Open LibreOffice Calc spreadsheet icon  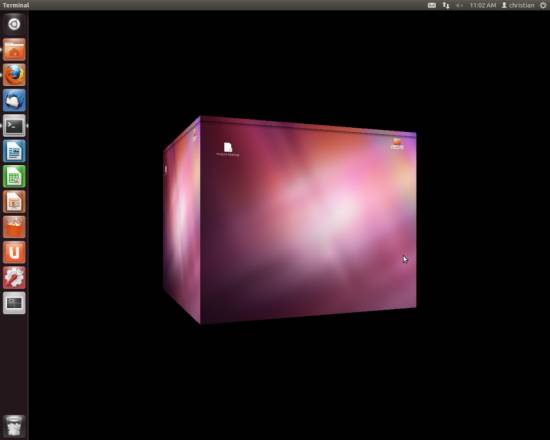(14, 176)
